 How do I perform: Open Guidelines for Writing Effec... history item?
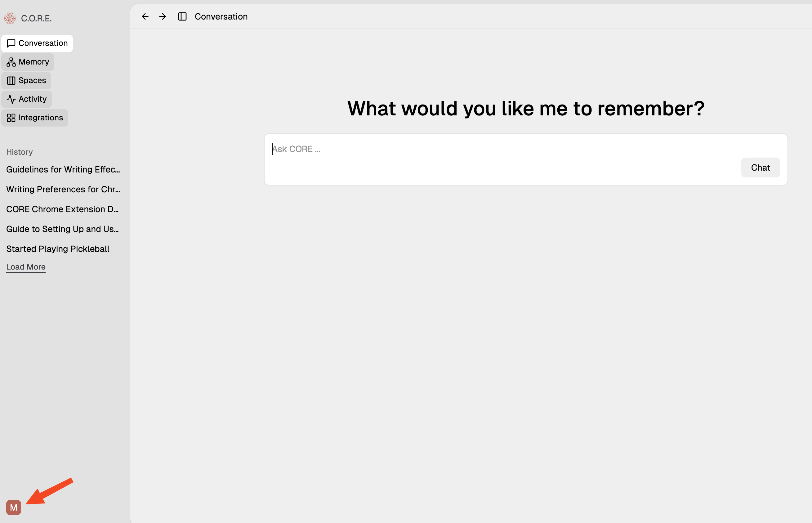63,169
